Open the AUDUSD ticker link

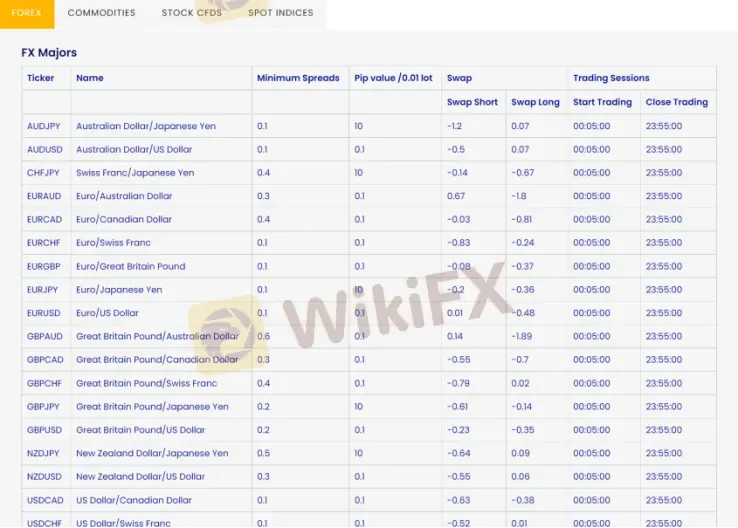(x=44, y=149)
